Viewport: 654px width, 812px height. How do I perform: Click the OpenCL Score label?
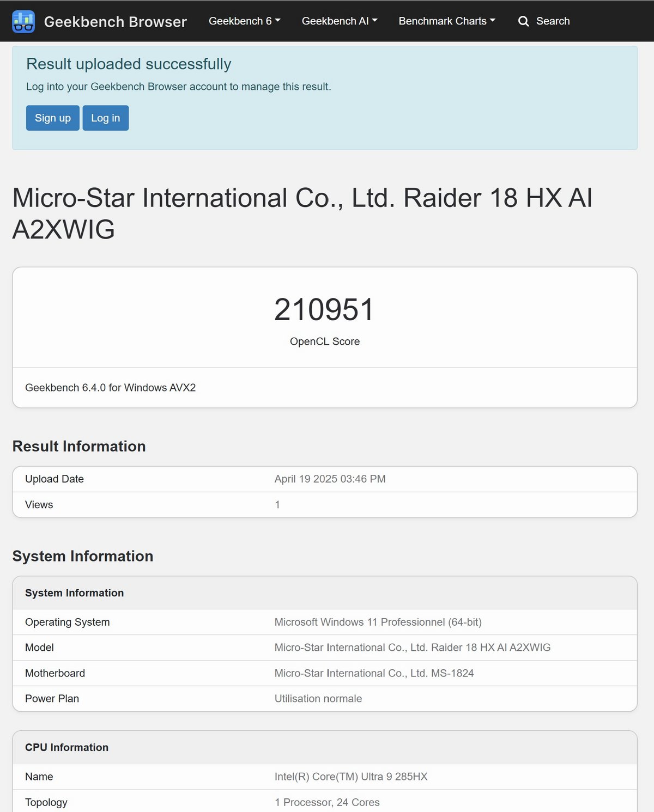[325, 341]
